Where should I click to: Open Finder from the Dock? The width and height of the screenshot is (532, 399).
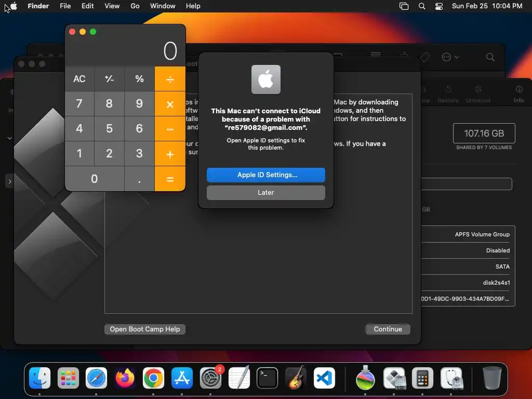pos(39,378)
